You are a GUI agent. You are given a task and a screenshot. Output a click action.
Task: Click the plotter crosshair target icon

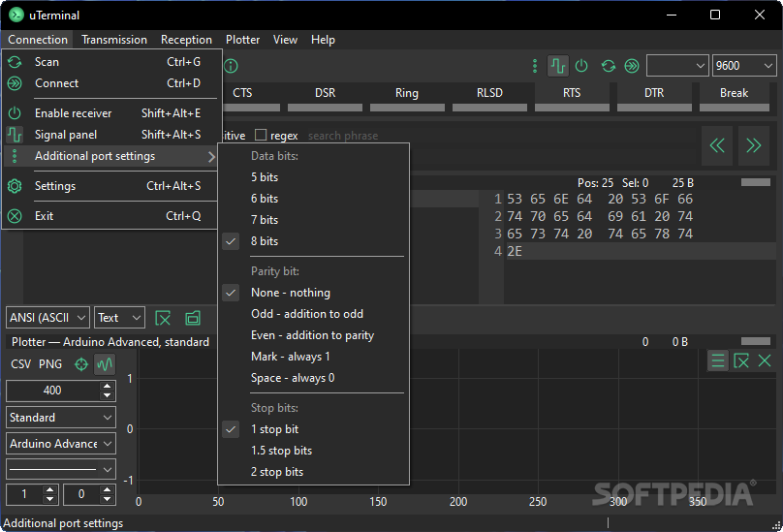80,364
